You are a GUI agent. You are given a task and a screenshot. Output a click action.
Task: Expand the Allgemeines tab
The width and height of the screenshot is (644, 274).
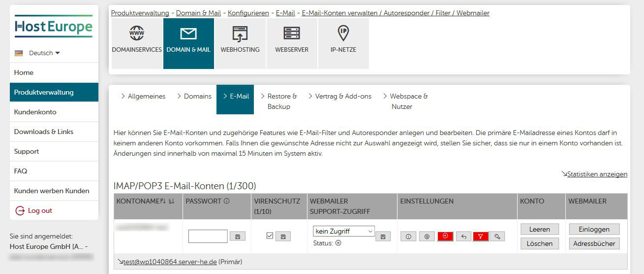tap(143, 96)
